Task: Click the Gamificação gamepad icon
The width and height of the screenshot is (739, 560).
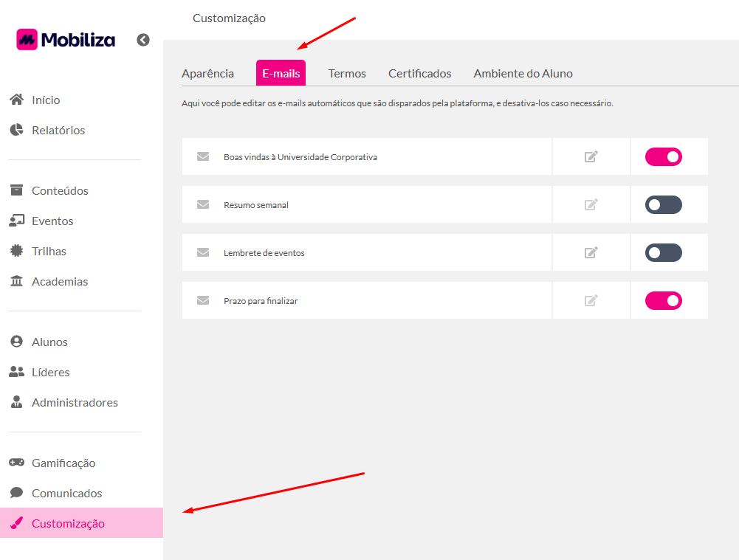Action: pos(16,463)
